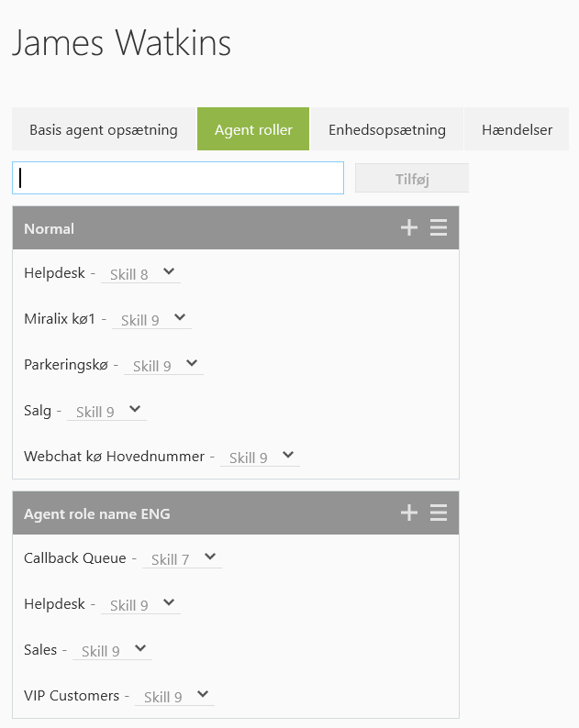The width and height of the screenshot is (579, 728).
Task: Open skill dropdown for Helpdesk under Normal
Action: coord(140,273)
